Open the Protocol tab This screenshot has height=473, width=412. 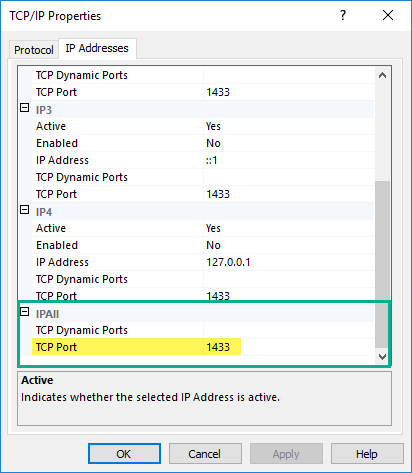(x=34, y=50)
